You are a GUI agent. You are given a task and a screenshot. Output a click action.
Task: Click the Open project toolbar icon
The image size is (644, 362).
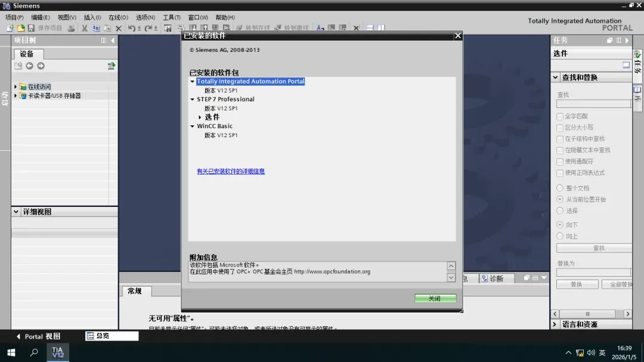pyautogui.click(x=20, y=28)
